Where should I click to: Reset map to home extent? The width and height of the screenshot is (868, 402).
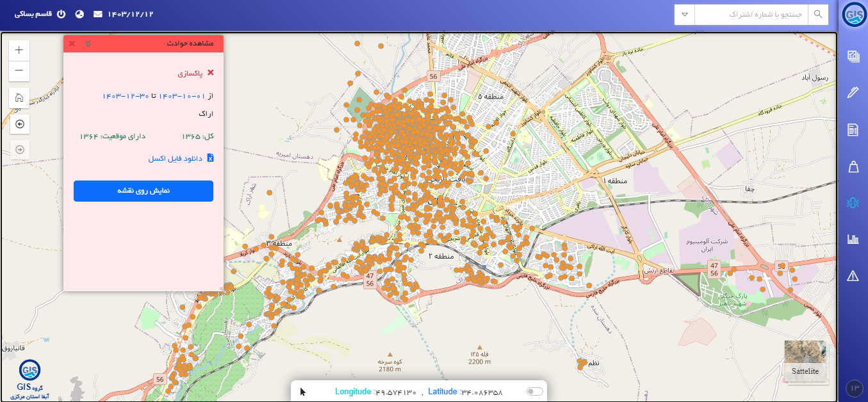[x=19, y=98]
